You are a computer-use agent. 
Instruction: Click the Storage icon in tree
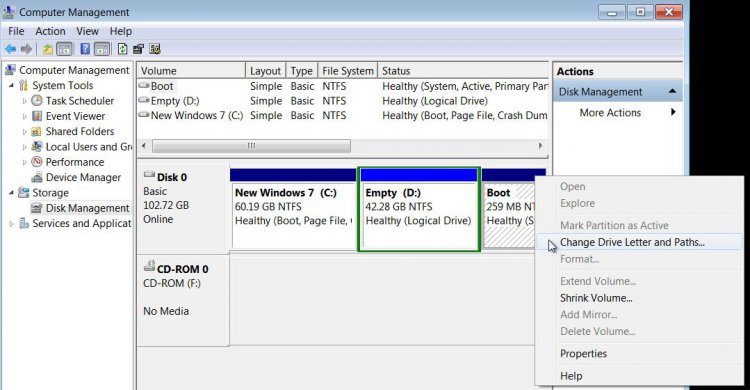[x=23, y=192]
